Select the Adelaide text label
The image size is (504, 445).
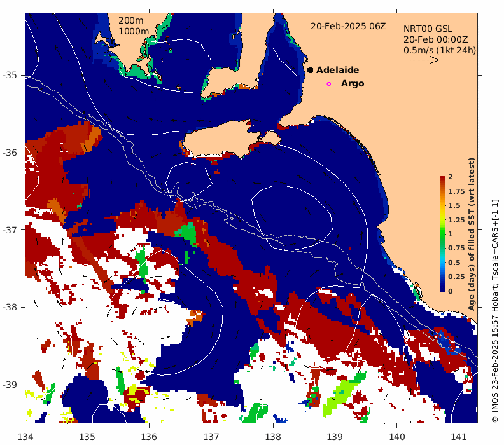tap(337, 71)
